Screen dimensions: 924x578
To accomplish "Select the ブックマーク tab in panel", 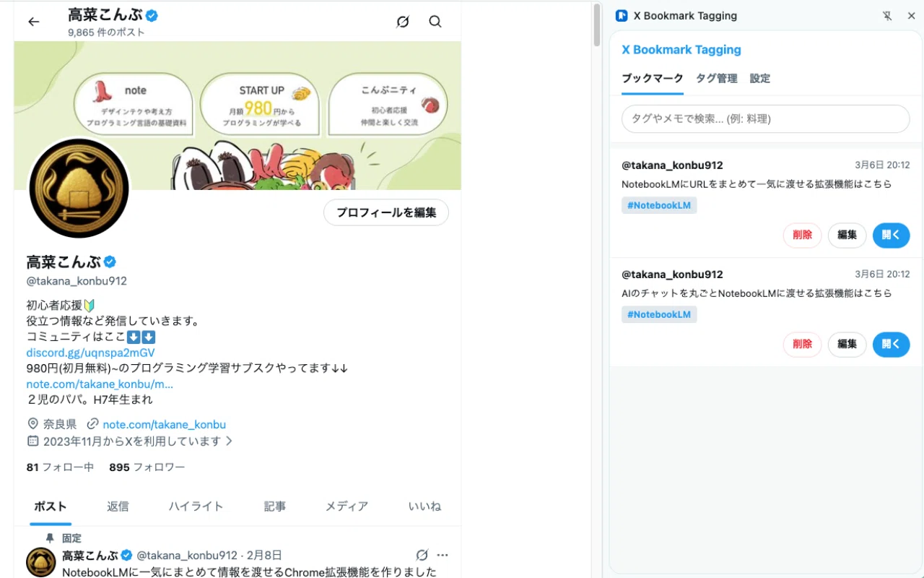I will (x=653, y=79).
